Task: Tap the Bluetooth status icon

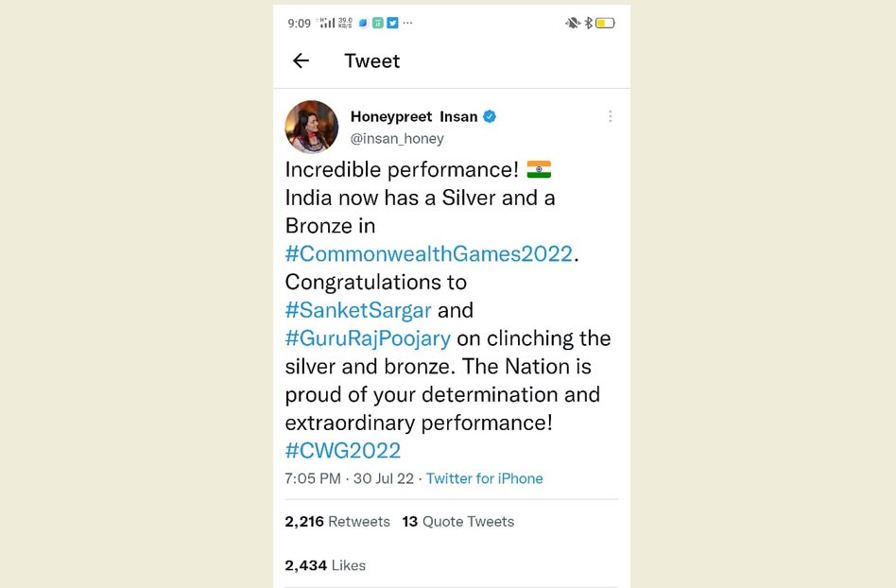Action: [x=589, y=23]
